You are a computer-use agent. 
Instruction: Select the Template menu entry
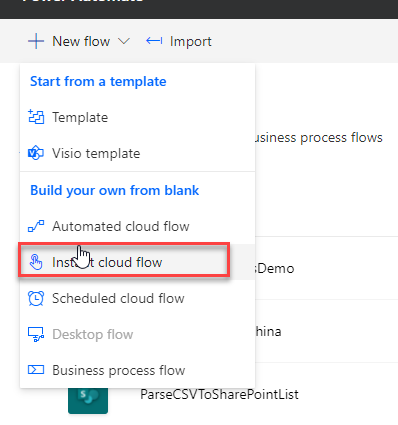137,117
